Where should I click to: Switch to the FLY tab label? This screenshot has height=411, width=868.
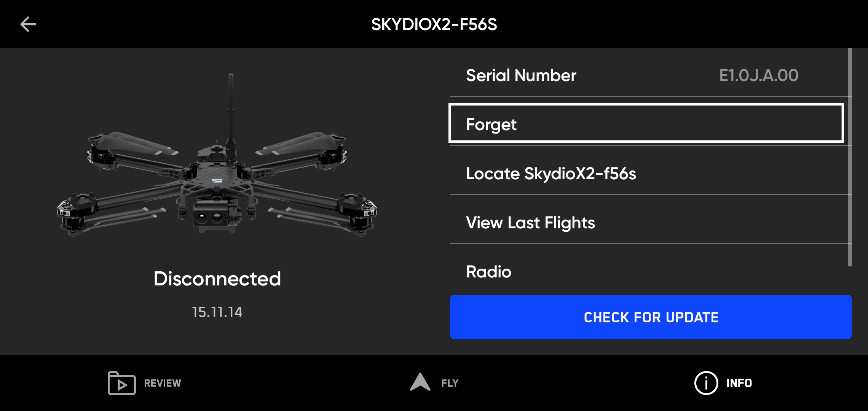pos(450,383)
